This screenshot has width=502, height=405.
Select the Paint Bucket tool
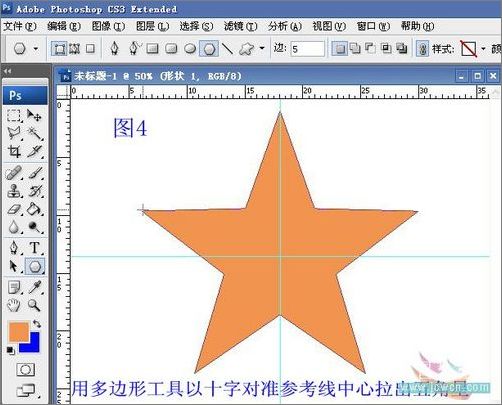coord(34,209)
